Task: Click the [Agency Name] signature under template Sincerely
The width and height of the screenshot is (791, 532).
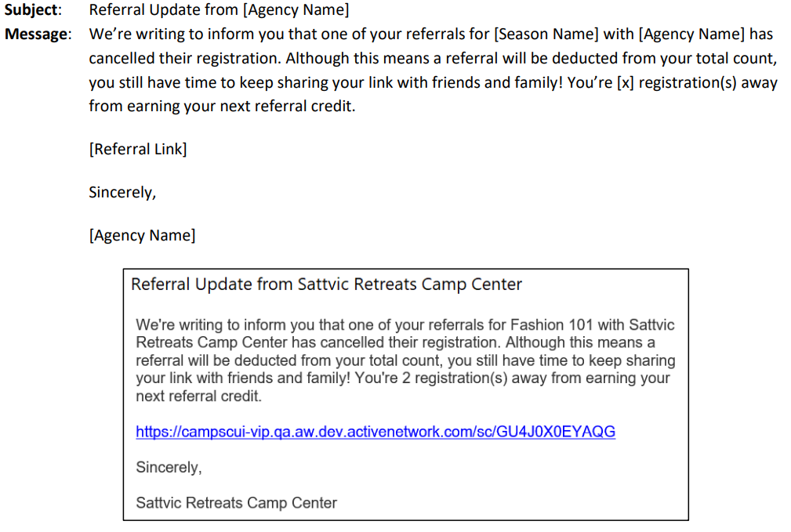Action: pyautogui.click(x=142, y=236)
